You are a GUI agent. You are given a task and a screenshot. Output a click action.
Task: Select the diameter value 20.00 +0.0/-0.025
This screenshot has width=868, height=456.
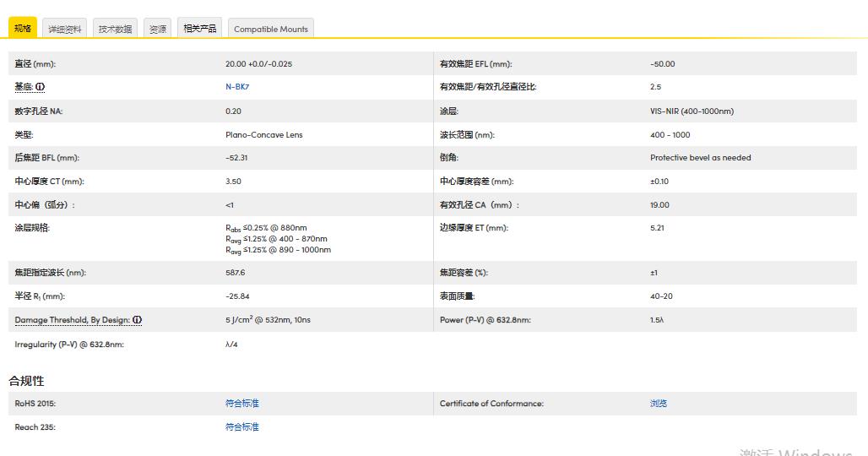(258, 63)
